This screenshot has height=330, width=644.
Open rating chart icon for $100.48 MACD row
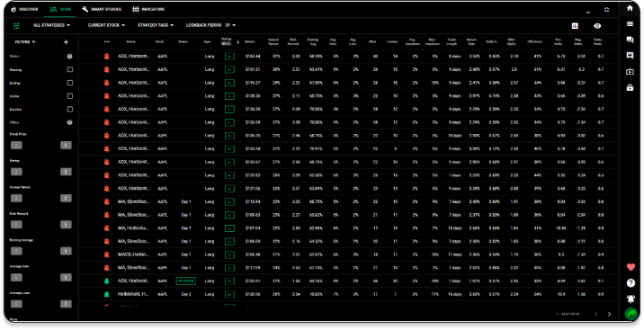pyautogui.click(x=229, y=254)
